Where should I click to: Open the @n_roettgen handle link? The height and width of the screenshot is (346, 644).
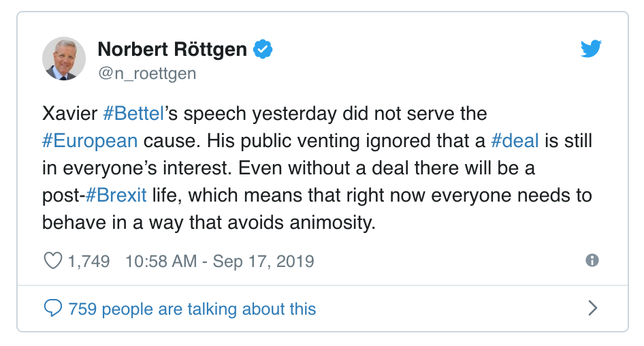pyautogui.click(x=147, y=74)
